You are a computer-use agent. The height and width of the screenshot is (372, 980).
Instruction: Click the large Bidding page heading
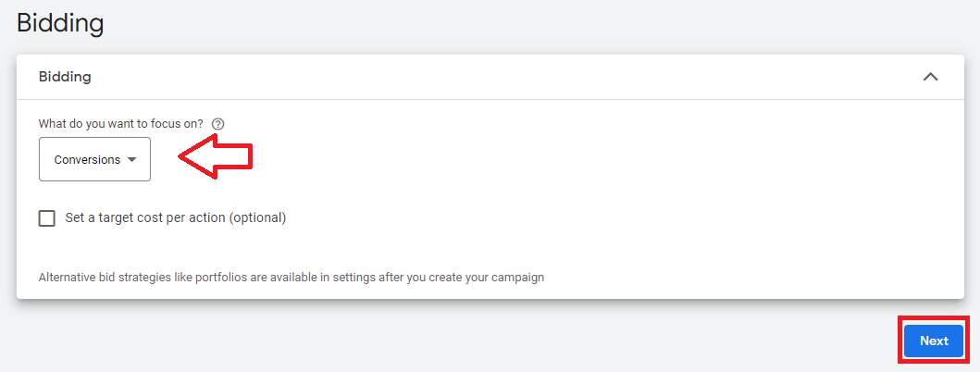[x=60, y=23]
